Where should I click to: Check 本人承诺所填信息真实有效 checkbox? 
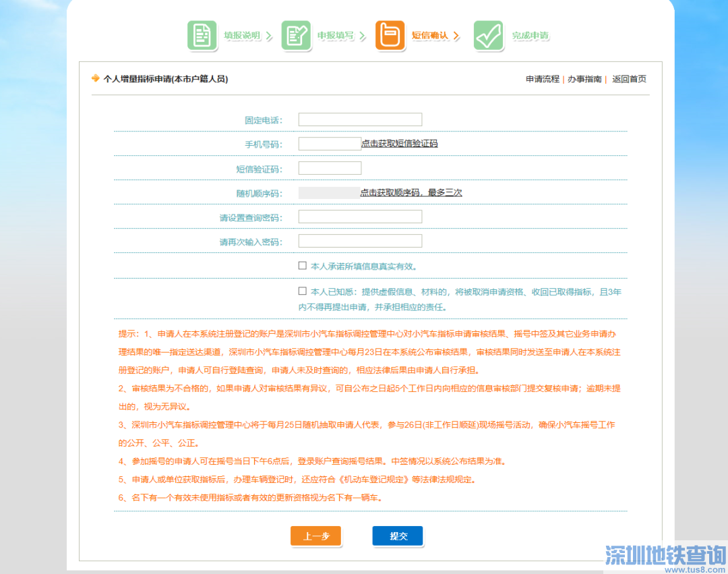point(302,265)
